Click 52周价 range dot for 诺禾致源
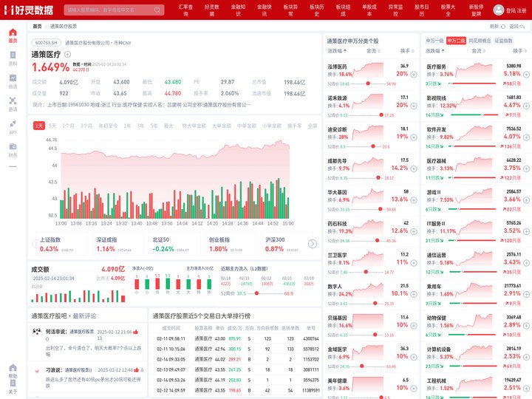This screenshot has height=399, width=532. [381, 115]
